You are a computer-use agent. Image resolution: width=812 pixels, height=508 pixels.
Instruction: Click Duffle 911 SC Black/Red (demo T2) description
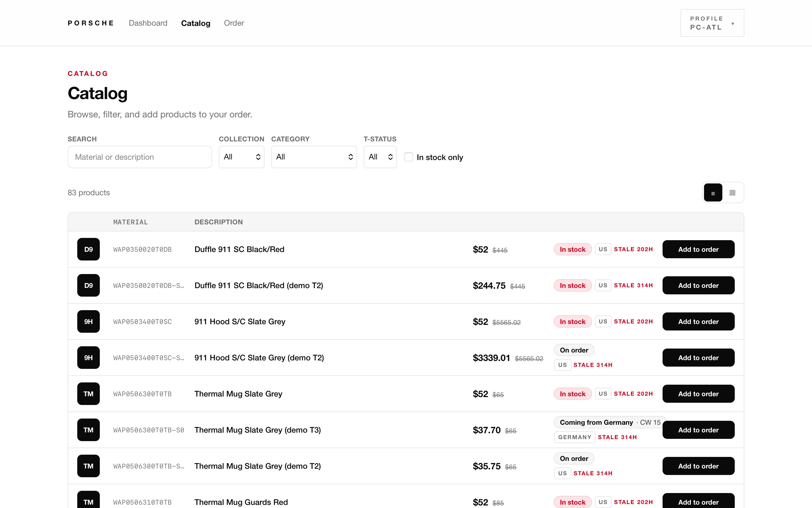pos(259,285)
